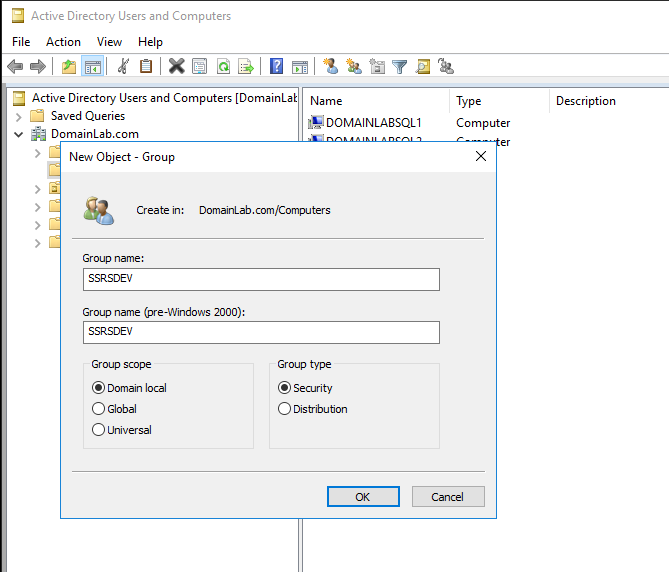Click the pre-Windows 2000 group name field

(x=261, y=332)
